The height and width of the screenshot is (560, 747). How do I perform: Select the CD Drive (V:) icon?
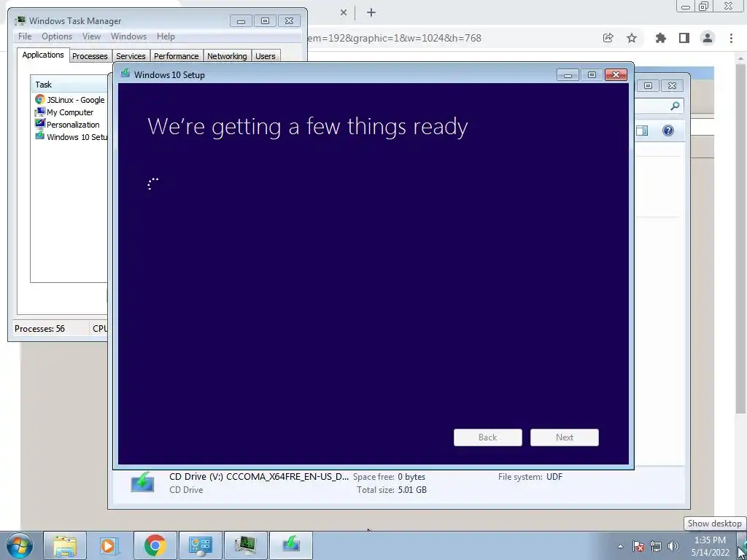tap(142, 483)
